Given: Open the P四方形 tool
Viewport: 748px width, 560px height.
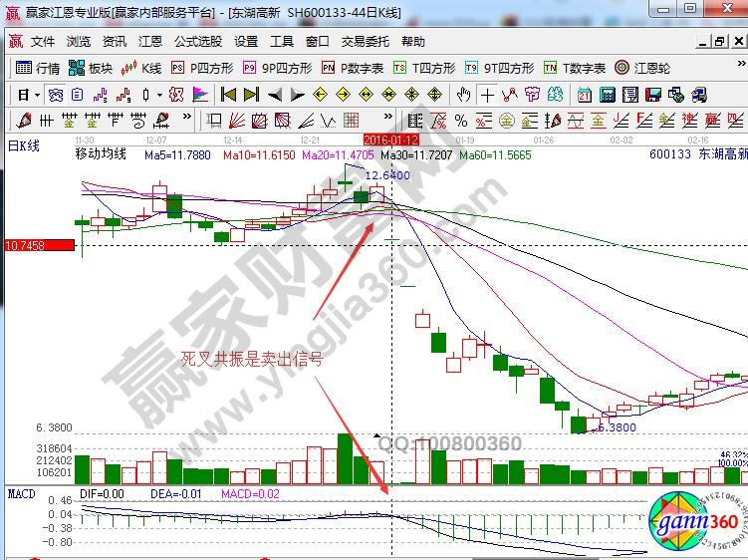Looking at the screenshot, I should point(202,69).
